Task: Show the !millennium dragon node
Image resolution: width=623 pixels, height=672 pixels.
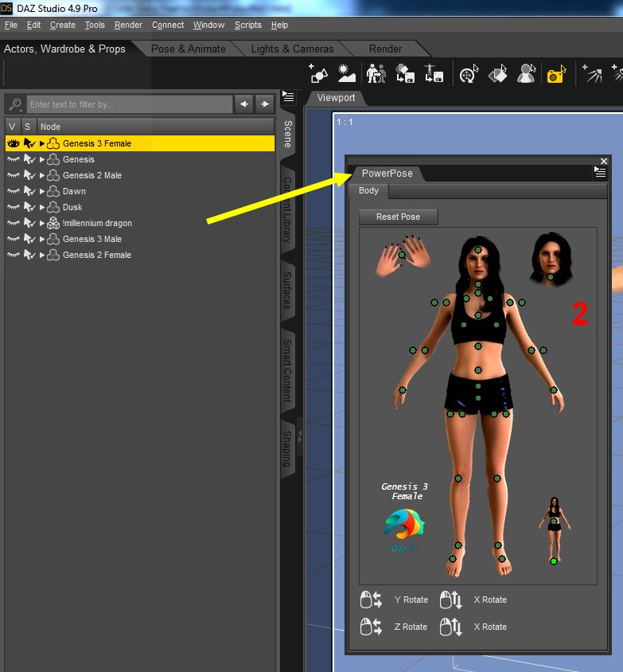Action: pyautogui.click(x=14, y=223)
